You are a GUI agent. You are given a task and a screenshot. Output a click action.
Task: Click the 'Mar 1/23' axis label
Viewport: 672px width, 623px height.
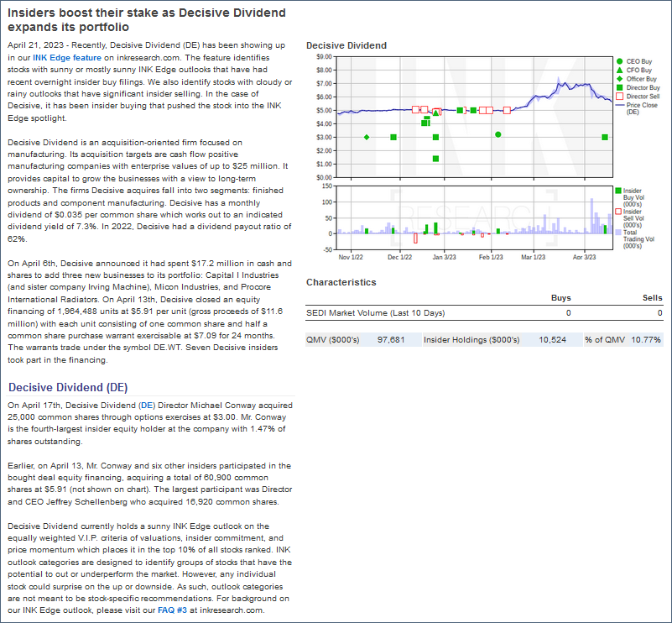[x=533, y=257]
